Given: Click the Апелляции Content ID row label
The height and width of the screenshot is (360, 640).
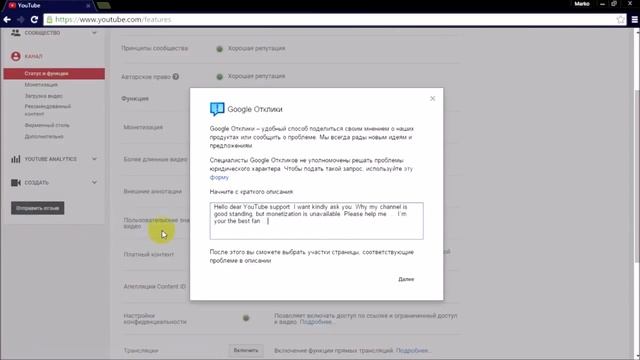Looking at the screenshot, I should [x=155, y=287].
